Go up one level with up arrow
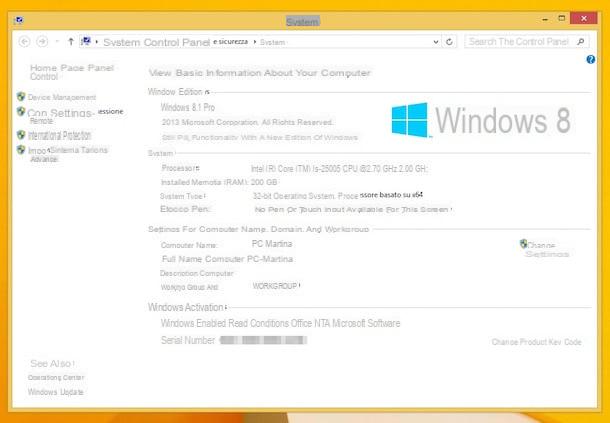The height and width of the screenshot is (423, 610). tap(71, 42)
